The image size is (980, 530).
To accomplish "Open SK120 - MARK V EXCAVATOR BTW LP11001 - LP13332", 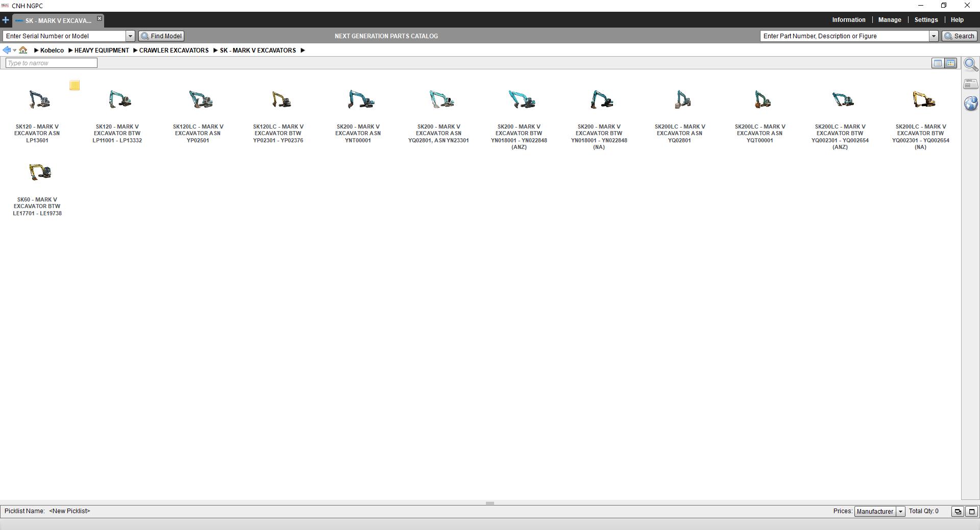I will tap(117, 115).
